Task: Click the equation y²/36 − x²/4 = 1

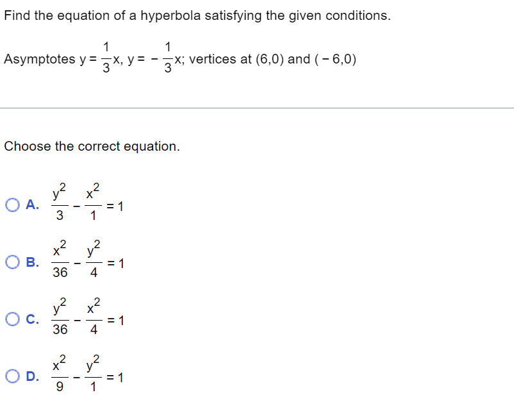Action: tap(87, 318)
